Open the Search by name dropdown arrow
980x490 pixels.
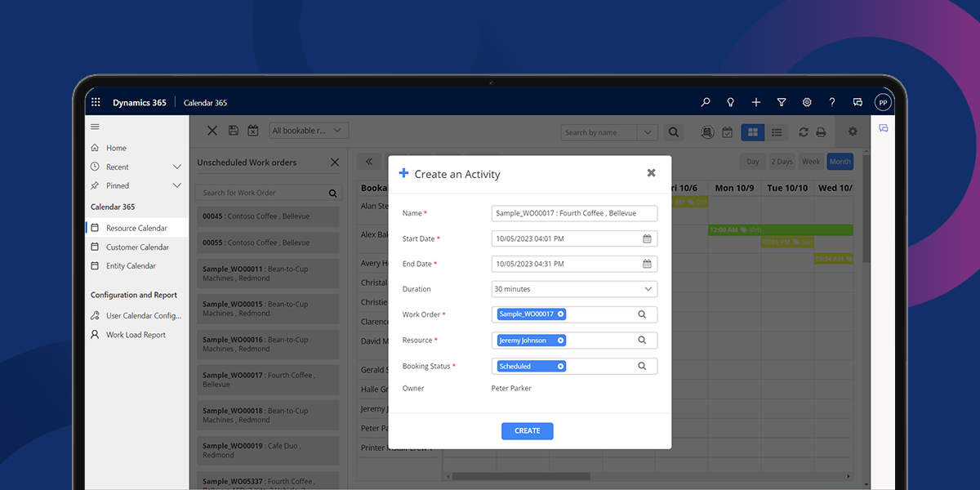[x=648, y=132]
